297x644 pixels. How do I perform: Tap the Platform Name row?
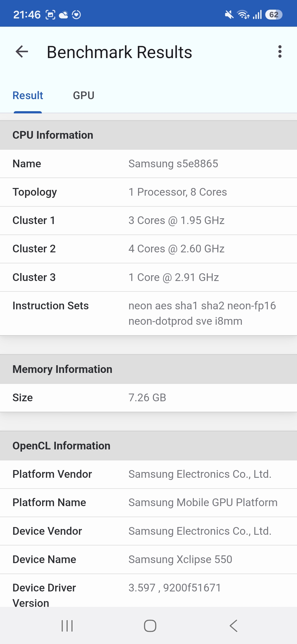tap(148, 503)
